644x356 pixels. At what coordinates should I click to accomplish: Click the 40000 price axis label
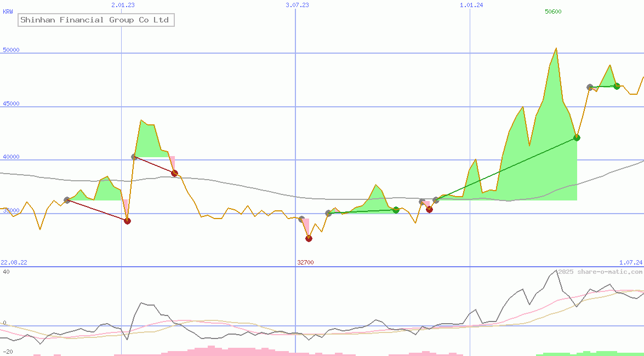tap(11, 157)
